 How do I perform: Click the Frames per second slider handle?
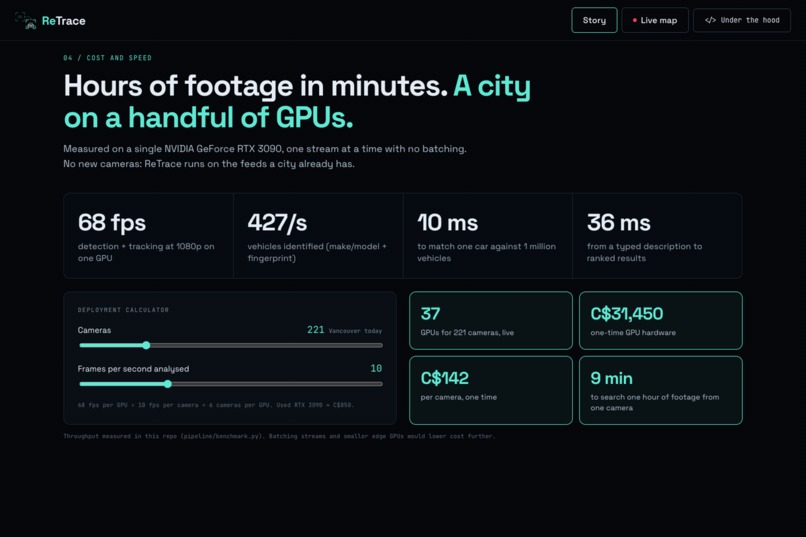point(168,384)
